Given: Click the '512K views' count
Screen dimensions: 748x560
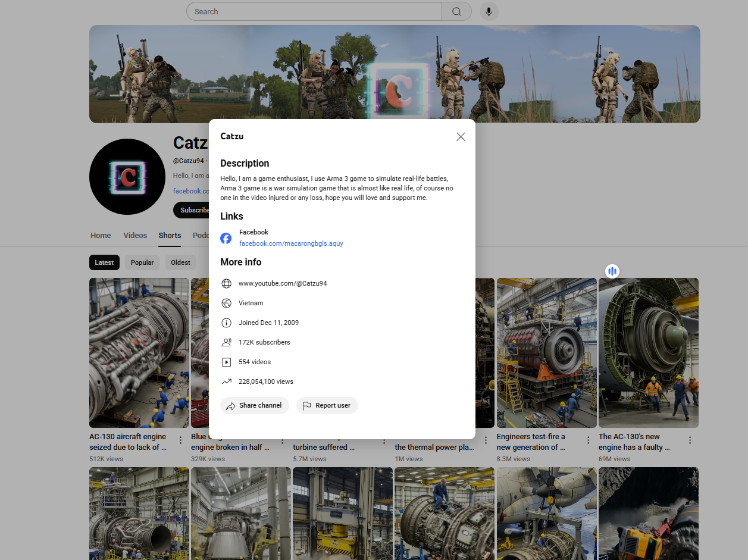Looking at the screenshot, I should pos(106,459).
